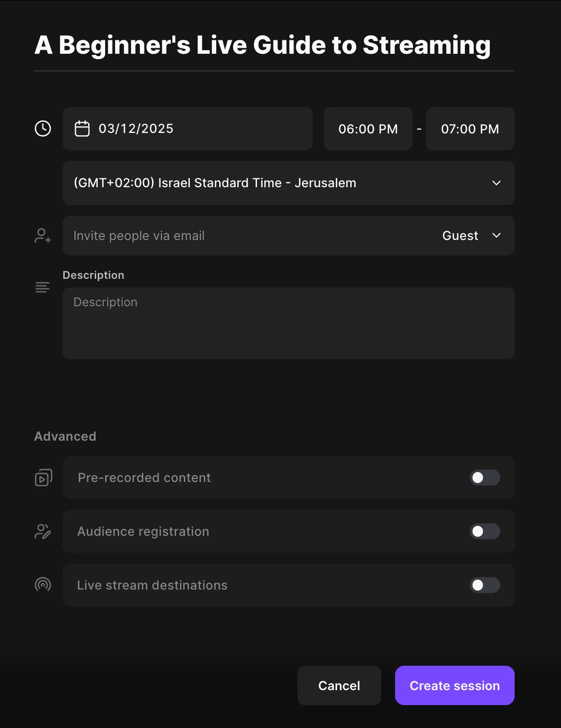Click the Cancel button
Viewport: 561px width, 728px height.
click(339, 685)
